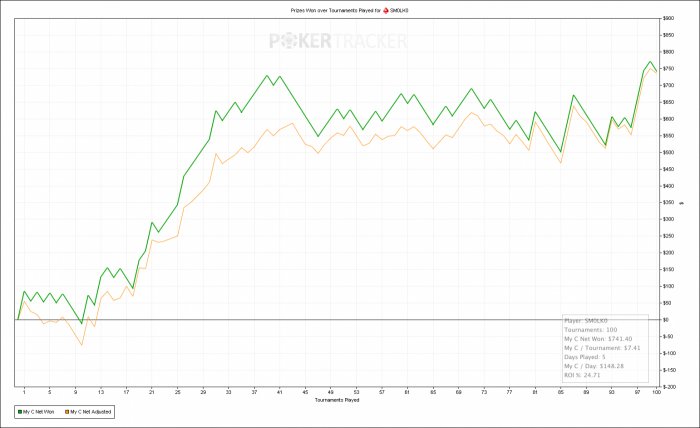Click x-axis tick label 13

tap(101, 392)
